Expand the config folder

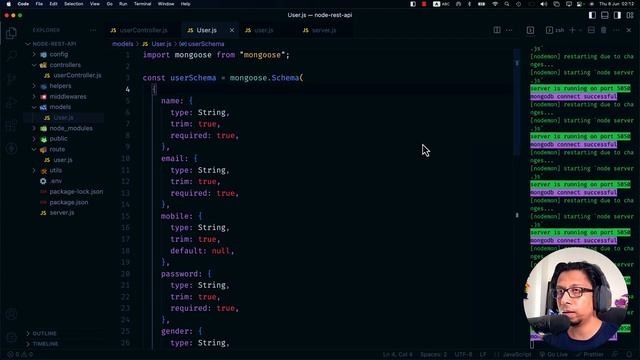click(64, 54)
